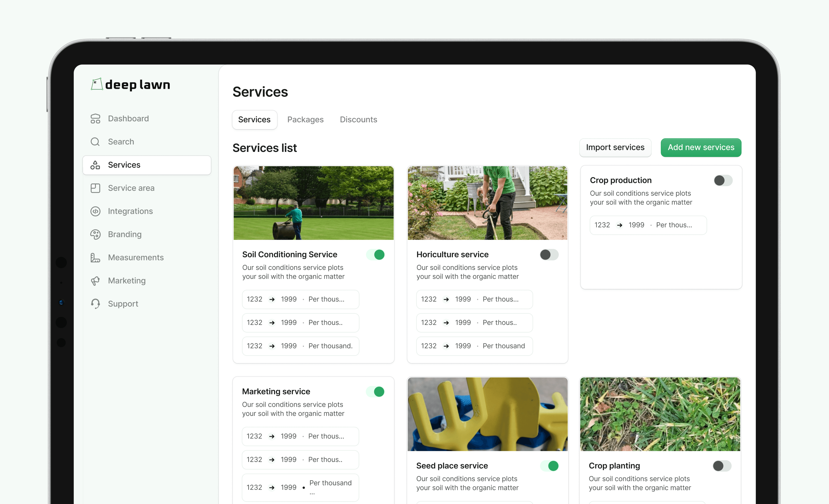Click the Soil Conditioning Service lawn photo
Viewport: 829px width, 504px height.
313,203
